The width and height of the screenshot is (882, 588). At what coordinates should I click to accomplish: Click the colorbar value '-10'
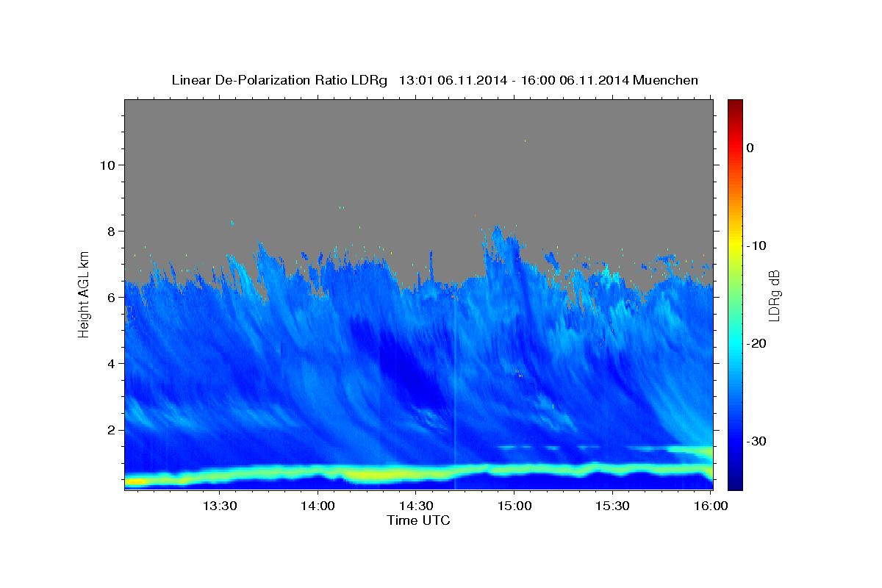(x=756, y=245)
